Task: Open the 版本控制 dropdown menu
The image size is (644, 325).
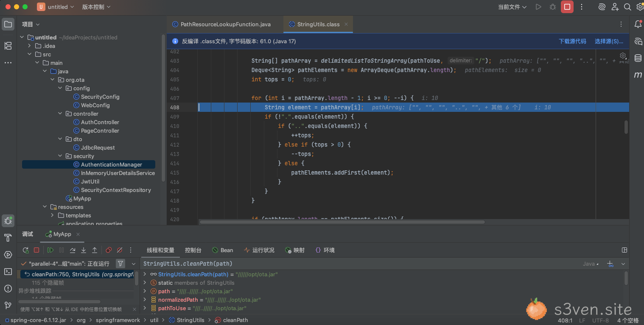Action: point(96,7)
